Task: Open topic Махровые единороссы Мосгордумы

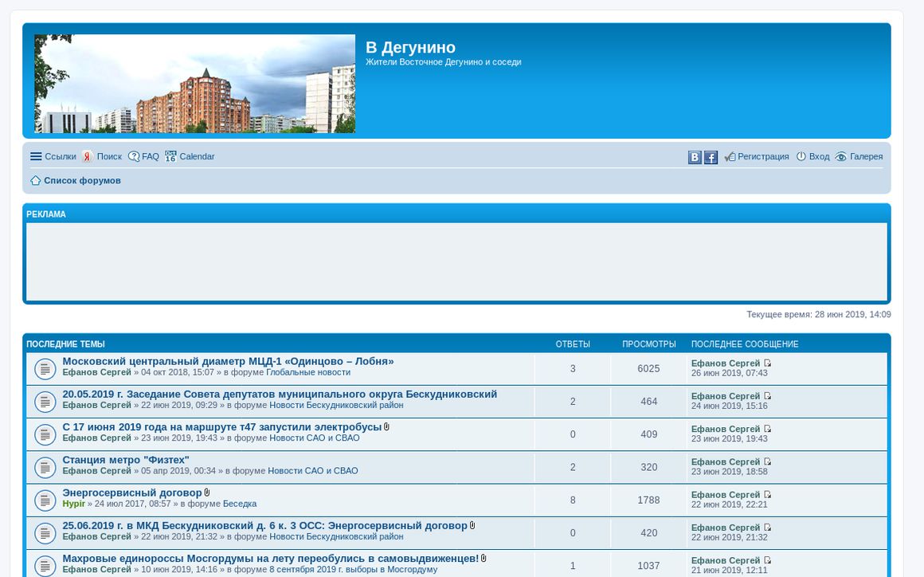Action: click(271, 559)
